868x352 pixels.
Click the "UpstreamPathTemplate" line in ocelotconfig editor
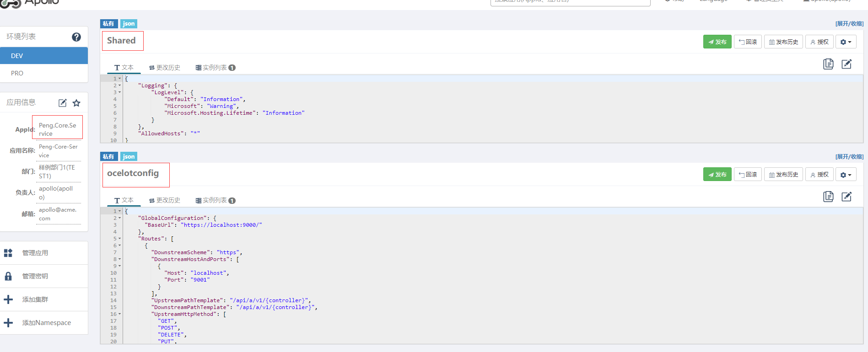click(x=231, y=300)
